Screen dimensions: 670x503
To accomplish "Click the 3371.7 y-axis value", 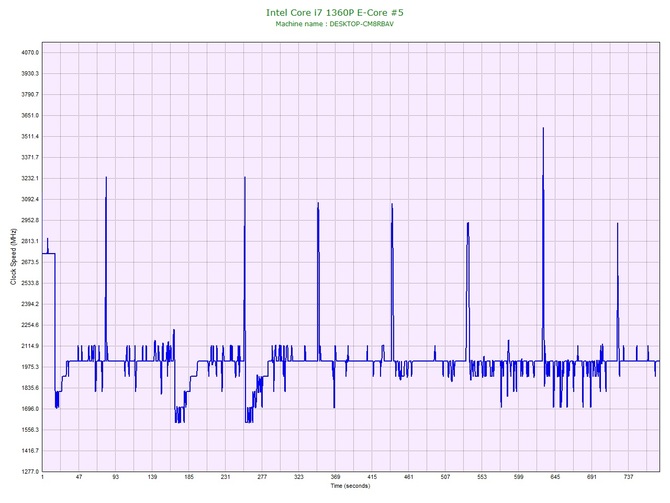I will click(30, 157).
